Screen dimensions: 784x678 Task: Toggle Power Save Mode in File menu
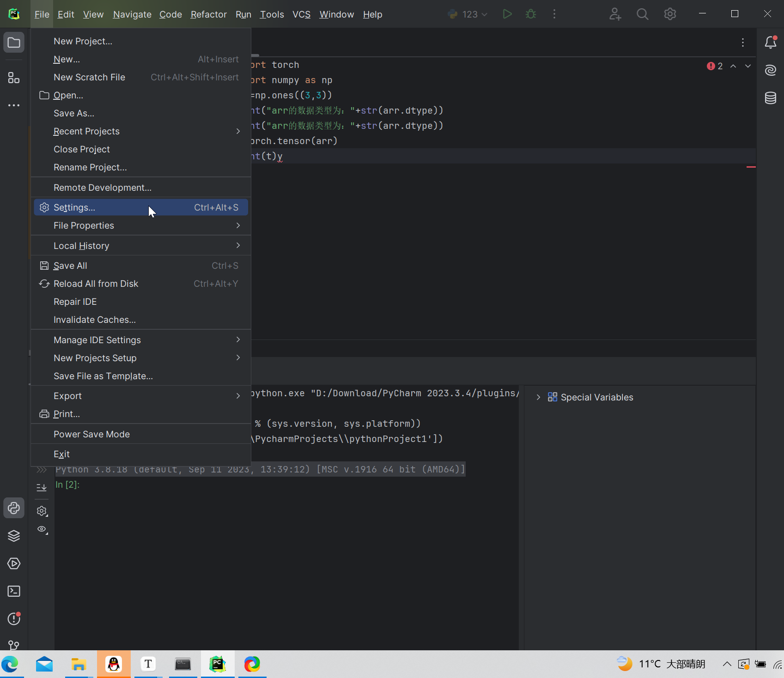(141, 434)
